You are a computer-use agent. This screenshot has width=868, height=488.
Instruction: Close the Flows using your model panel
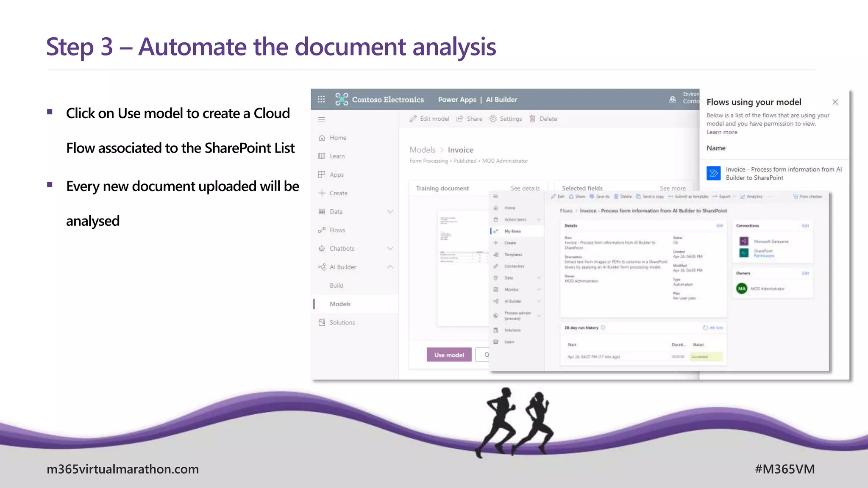point(835,102)
